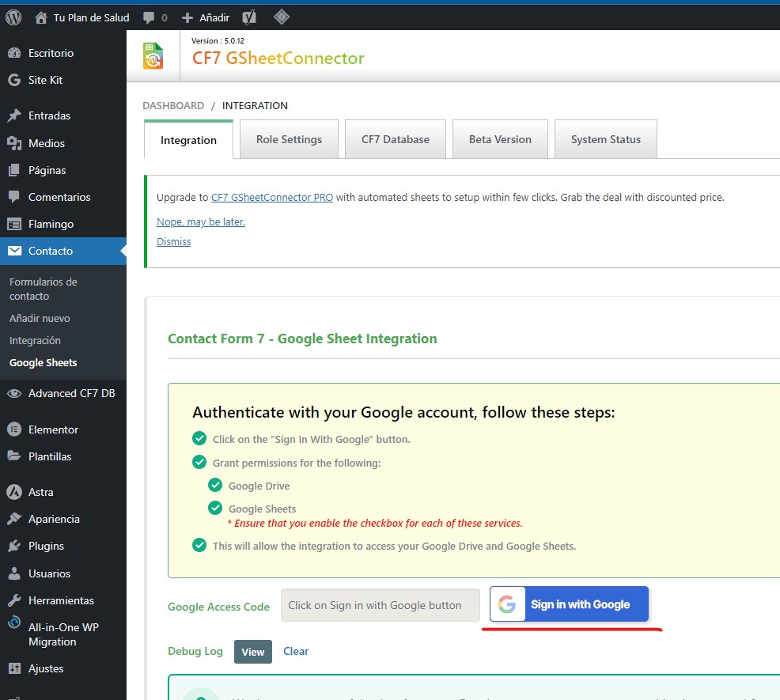Select Añadir nuevo under Contacto
Screen dimensions: 780x700
click(40, 319)
